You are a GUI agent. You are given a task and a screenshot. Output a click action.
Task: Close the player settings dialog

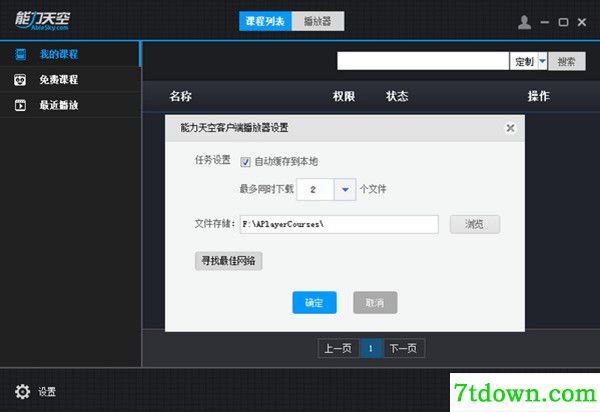tap(510, 128)
